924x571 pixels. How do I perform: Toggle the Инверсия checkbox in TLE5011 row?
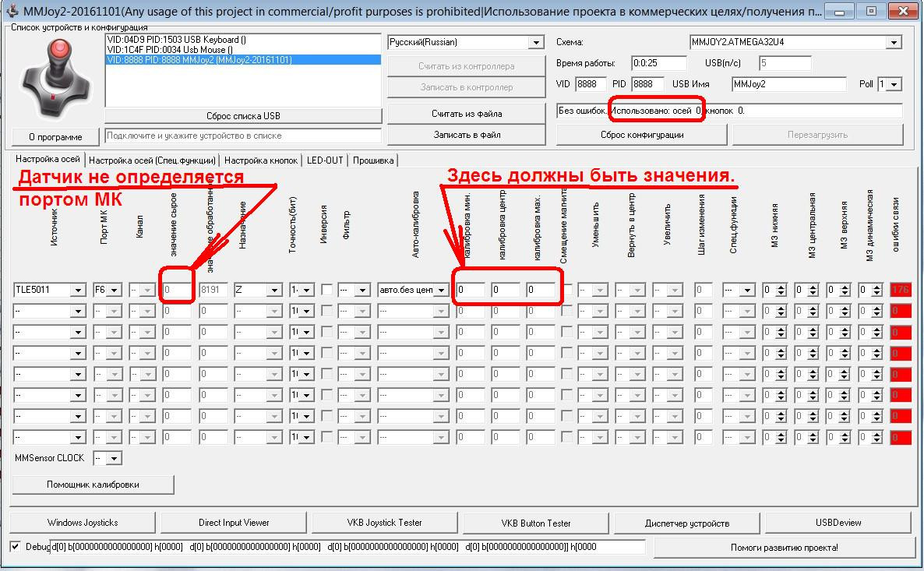(327, 289)
